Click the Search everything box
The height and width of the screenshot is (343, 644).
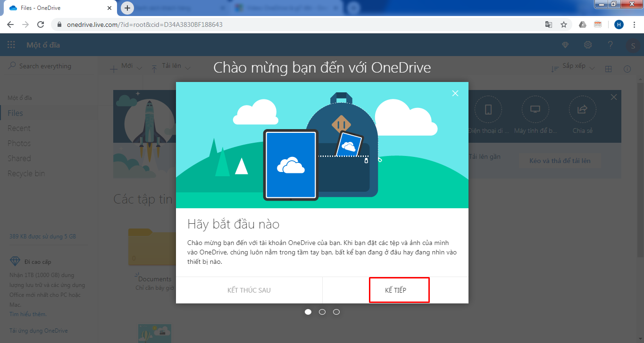pyautogui.click(x=49, y=66)
